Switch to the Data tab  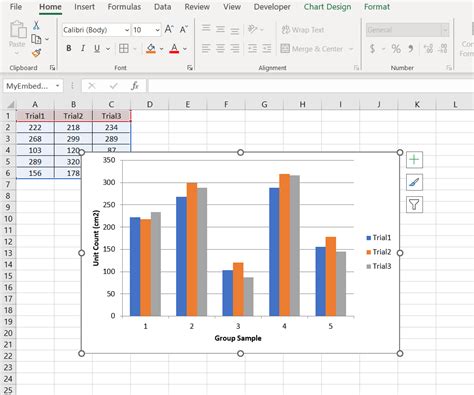[x=163, y=7]
